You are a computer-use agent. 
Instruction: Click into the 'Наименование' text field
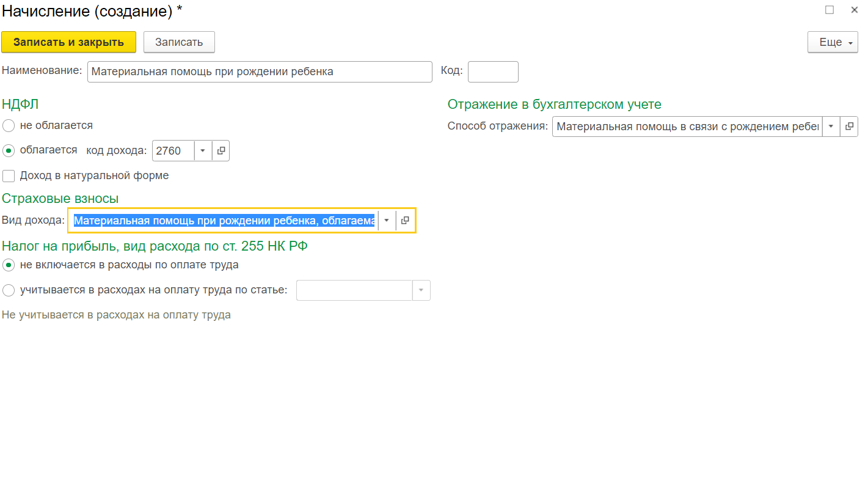click(x=260, y=72)
